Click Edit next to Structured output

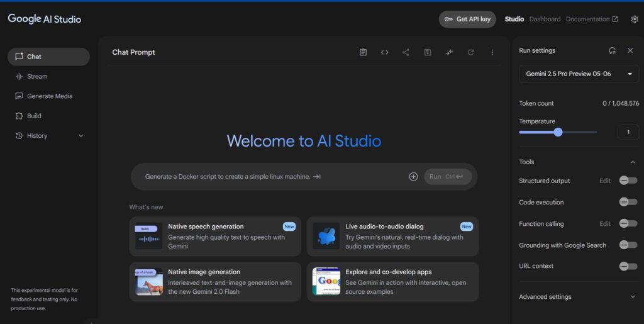[604, 181]
